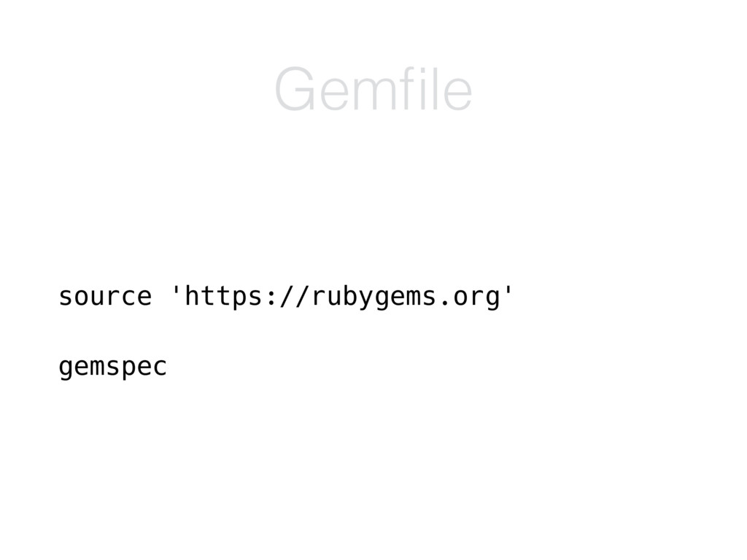The height and width of the screenshot is (560, 747).
Task: Click the colon after https
Action: click(271, 298)
